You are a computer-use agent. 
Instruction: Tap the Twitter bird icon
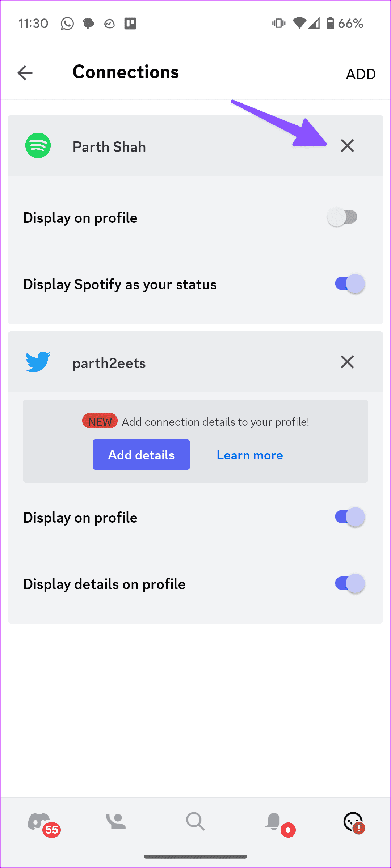[x=38, y=362]
